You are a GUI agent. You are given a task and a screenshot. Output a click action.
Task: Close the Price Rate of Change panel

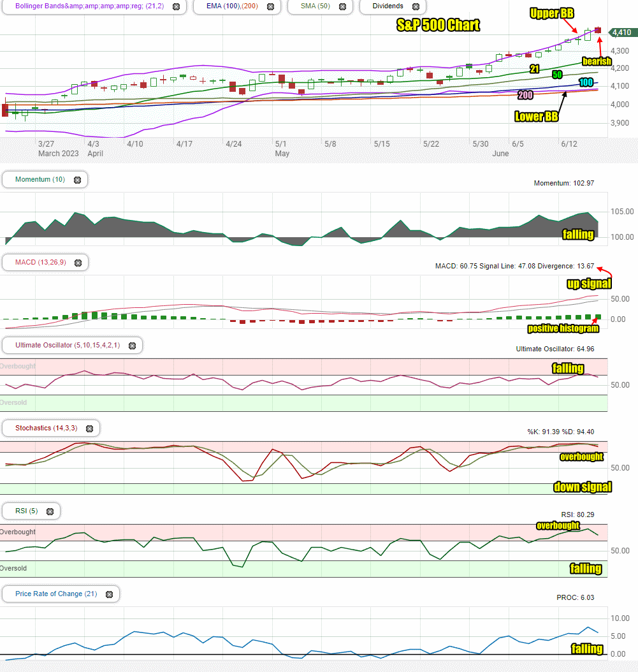pos(109,594)
